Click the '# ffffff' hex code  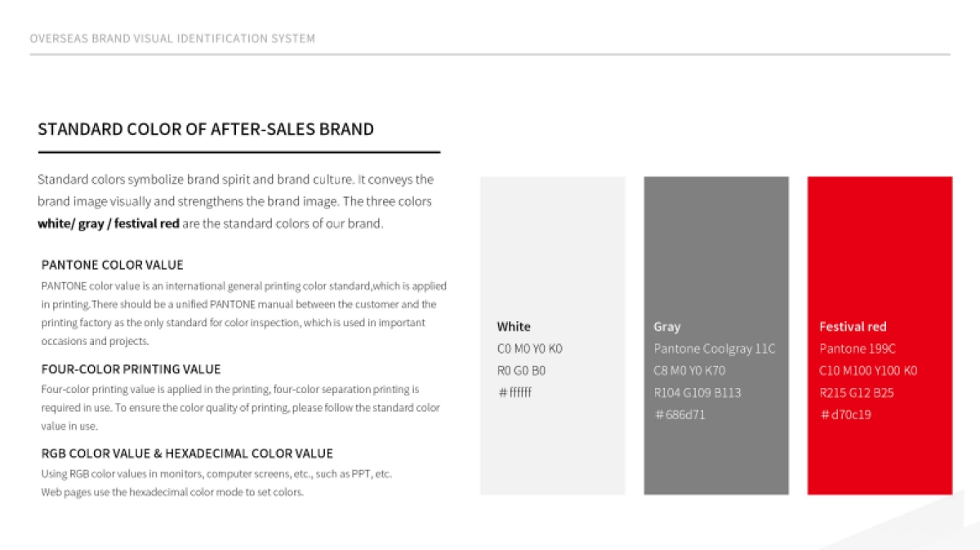click(x=514, y=392)
